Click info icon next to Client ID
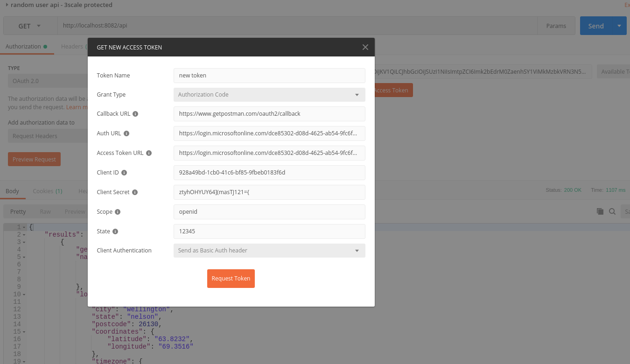Image resolution: width=630 pixels, height=364 pixels. (x=124, y=173)
